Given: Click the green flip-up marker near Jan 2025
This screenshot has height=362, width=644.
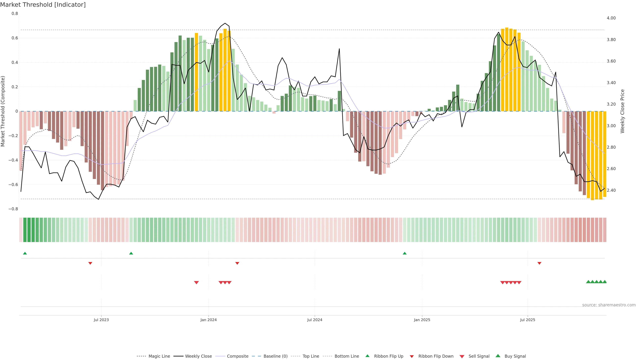Looking at the screenshot, I should pyautogui.click(x=405, y=253).
